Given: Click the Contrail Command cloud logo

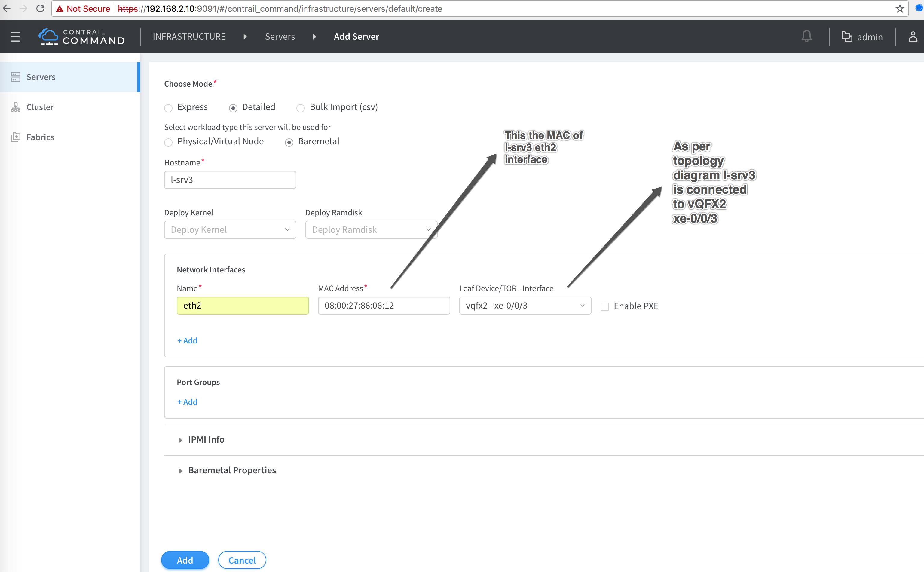Looking at the screenshot, I should (48, 36).
